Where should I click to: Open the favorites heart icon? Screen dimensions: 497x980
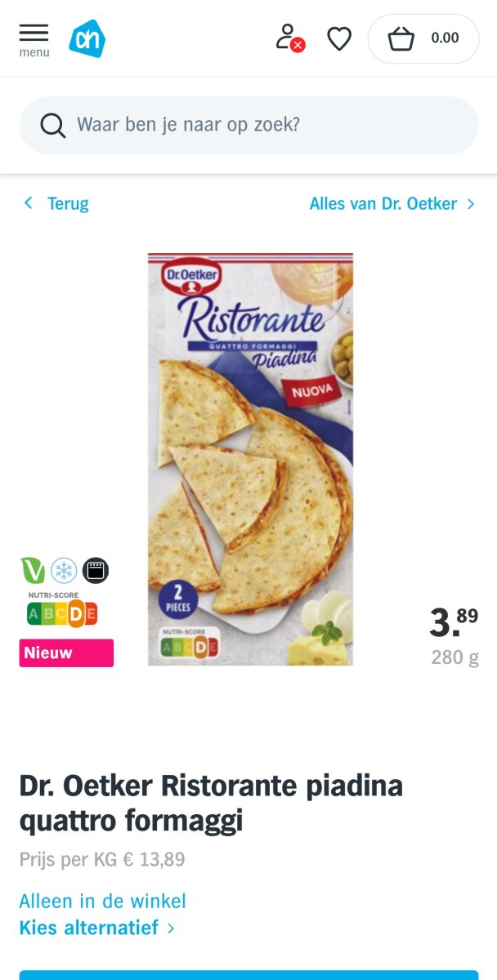pos(339,38)
